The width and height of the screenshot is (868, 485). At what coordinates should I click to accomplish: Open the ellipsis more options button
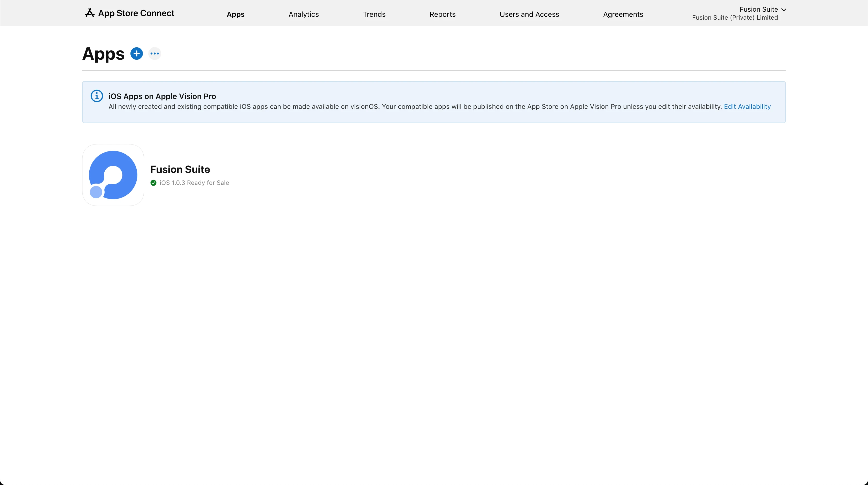click(x=155, y=54)
